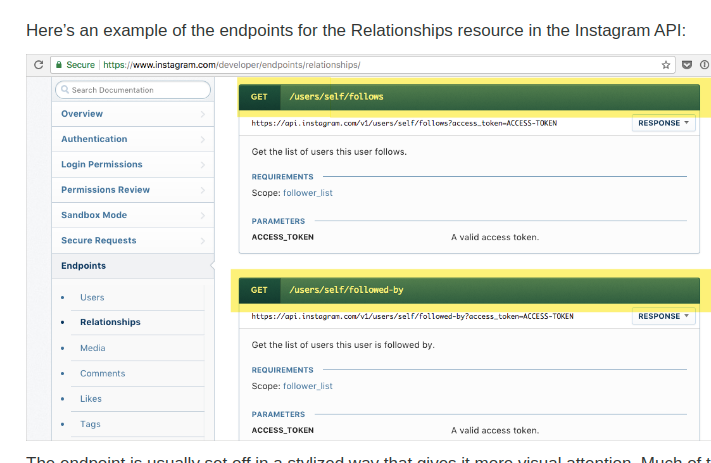The height and width of the screenshot is (463, 711).
Task: Open the Secure Requests sidebar section
Action: [x=133, y=241]
